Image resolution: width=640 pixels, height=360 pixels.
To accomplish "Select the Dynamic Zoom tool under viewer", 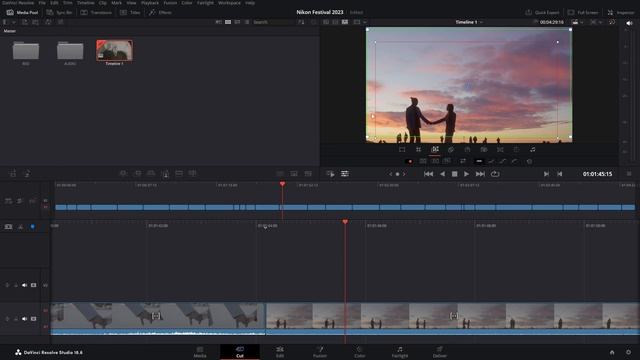I will tap(435, 150).
